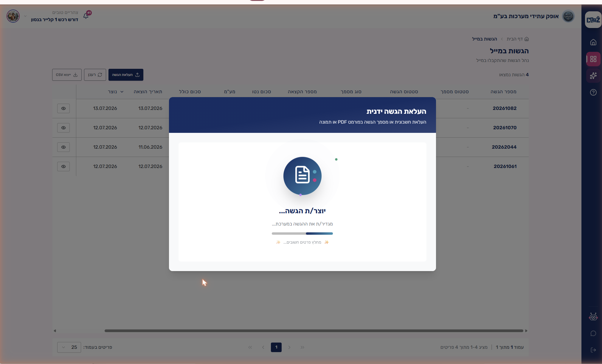
Task: Click דף הבית breadcrumb link
Action: [518, 39]
